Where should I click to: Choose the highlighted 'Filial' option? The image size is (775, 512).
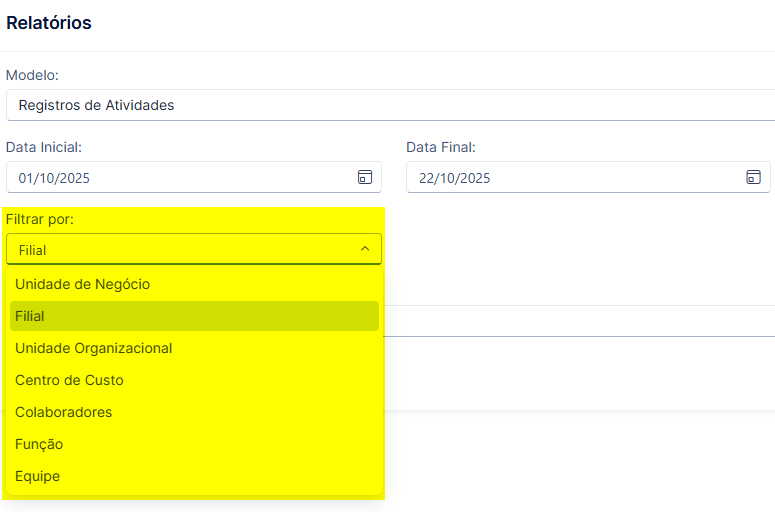194,316
